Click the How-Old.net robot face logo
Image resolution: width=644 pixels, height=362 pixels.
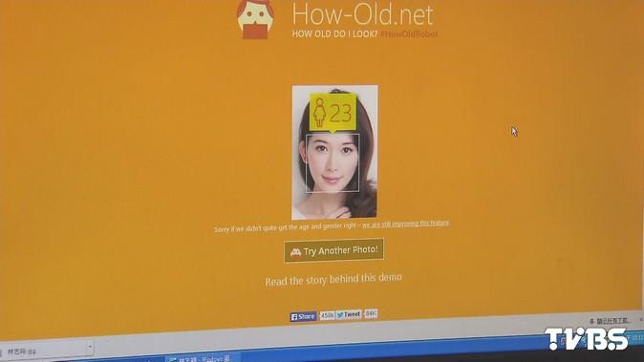tap(255, 19)
